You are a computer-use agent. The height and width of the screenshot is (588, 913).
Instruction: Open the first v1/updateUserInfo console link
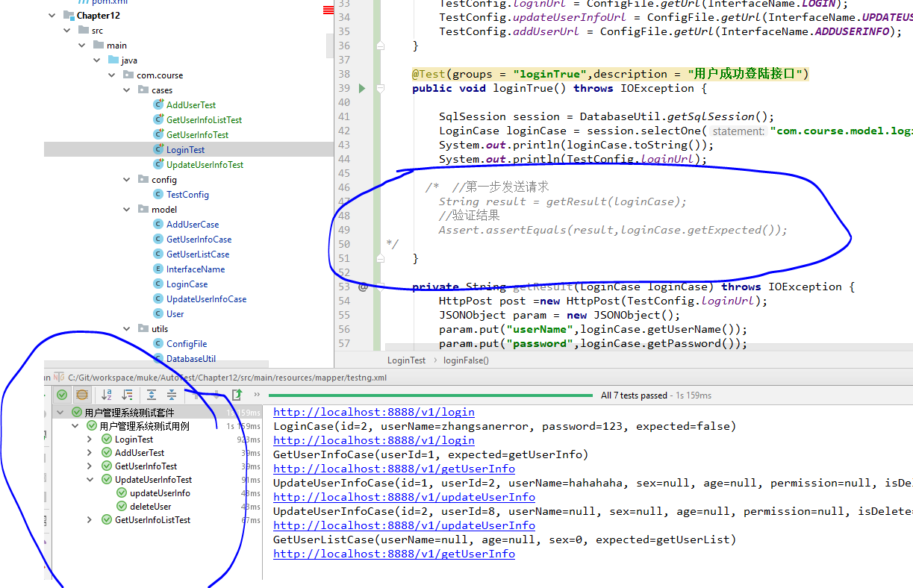[404, 497]
